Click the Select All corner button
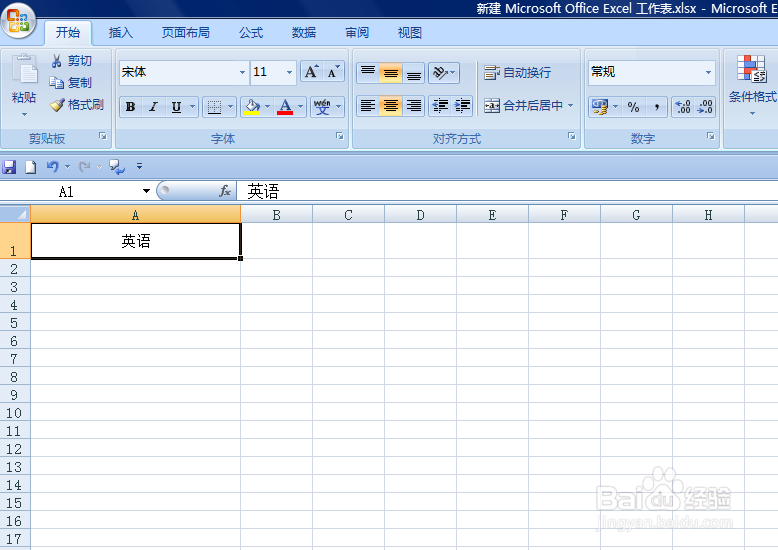This screenshot has height=550, width=778. click(x=15, y=214)
